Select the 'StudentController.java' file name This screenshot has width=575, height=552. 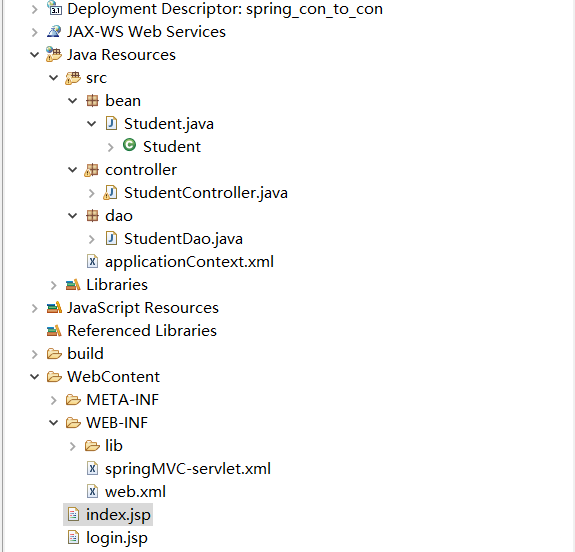click(x=206, y=193)
